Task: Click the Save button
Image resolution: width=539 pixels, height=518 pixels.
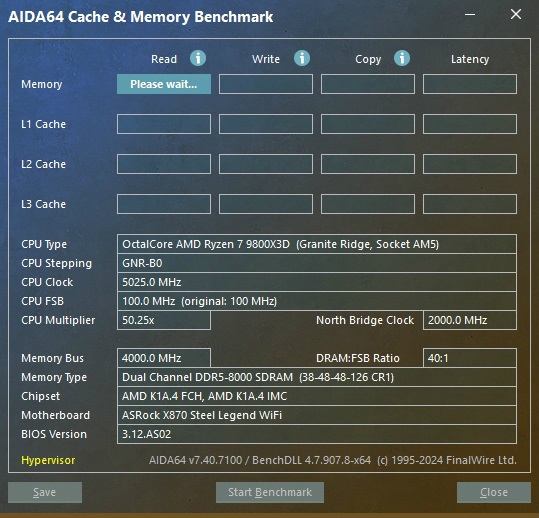Action: 45,492
